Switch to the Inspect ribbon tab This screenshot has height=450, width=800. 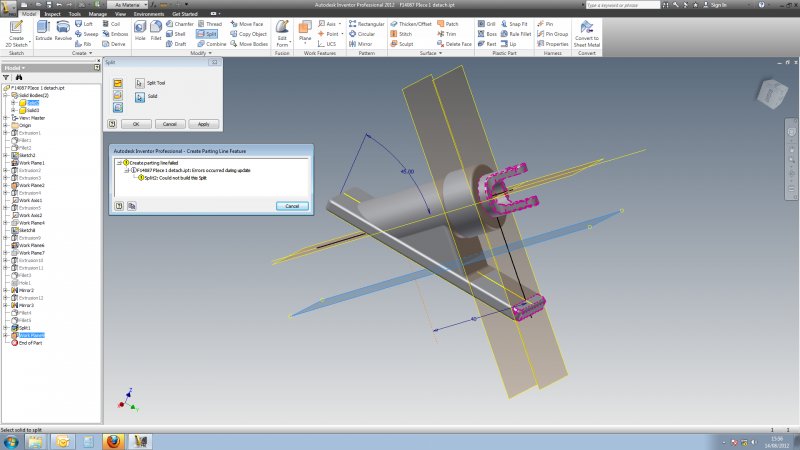pos(52,14)
